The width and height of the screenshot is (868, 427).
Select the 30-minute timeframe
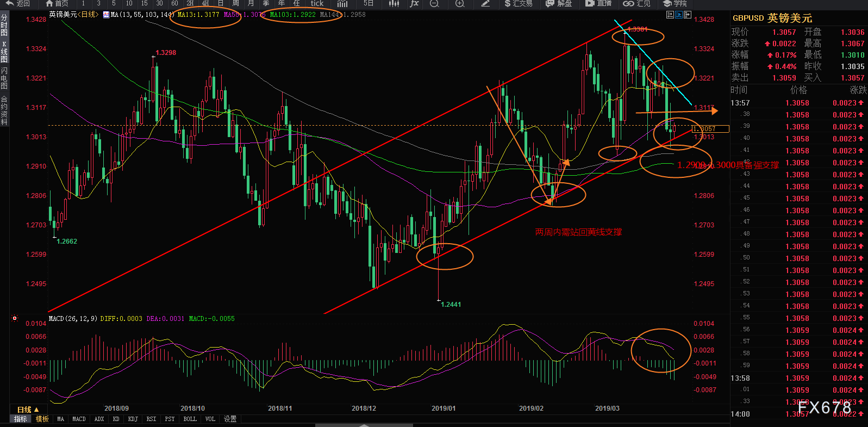tap(159, 3)
